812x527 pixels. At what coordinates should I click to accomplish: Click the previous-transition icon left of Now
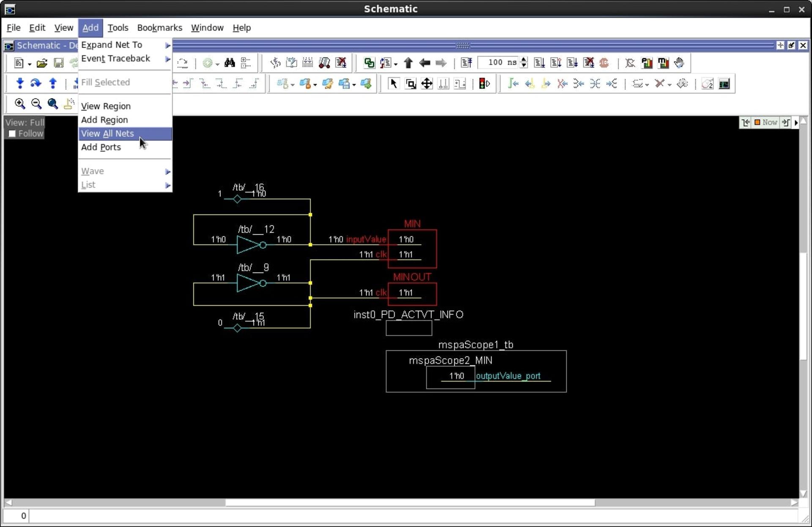coord(746,123)
